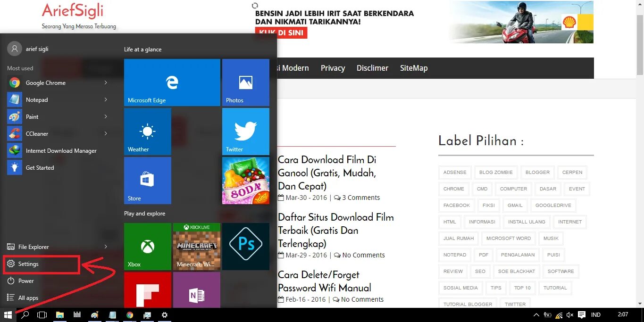The width and height of the screenshot is (644, 322).
Task: Open article Cara Download Film Di Ganool
Action: (327, 173)
